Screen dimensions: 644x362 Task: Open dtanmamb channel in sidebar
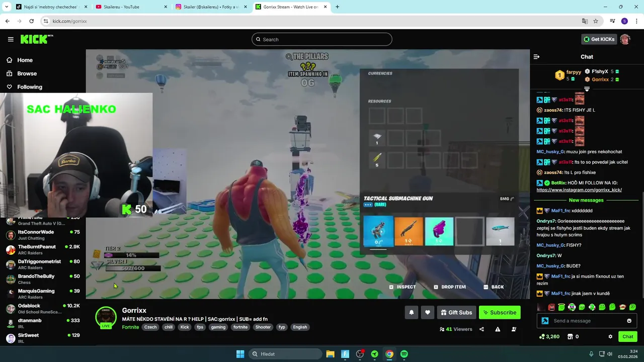click(x=43, y=323)
